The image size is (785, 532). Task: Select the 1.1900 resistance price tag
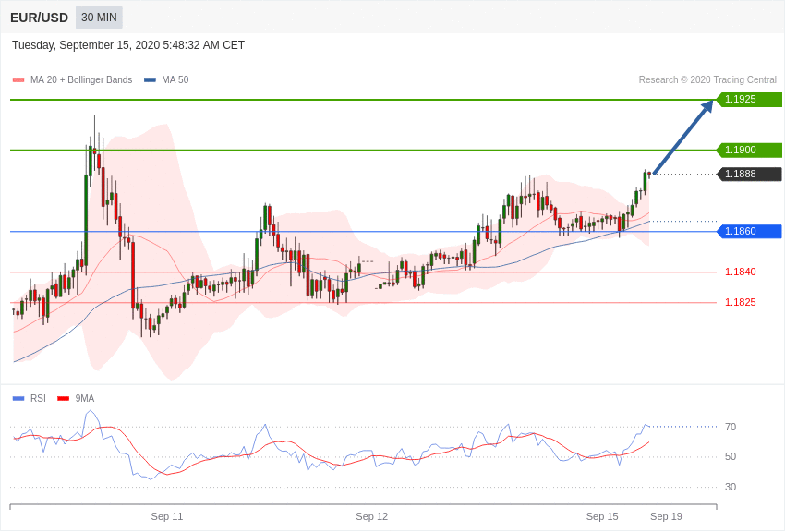pyautogui.click(x=750, y=150)
